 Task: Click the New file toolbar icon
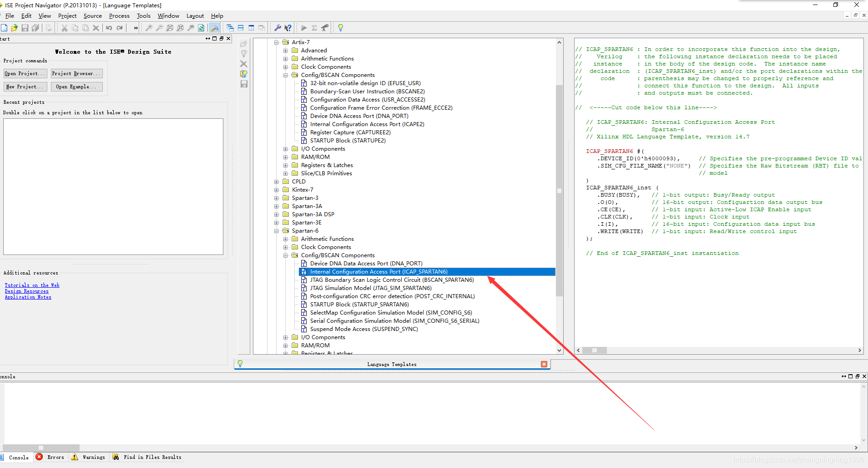[x=4, y=28]
